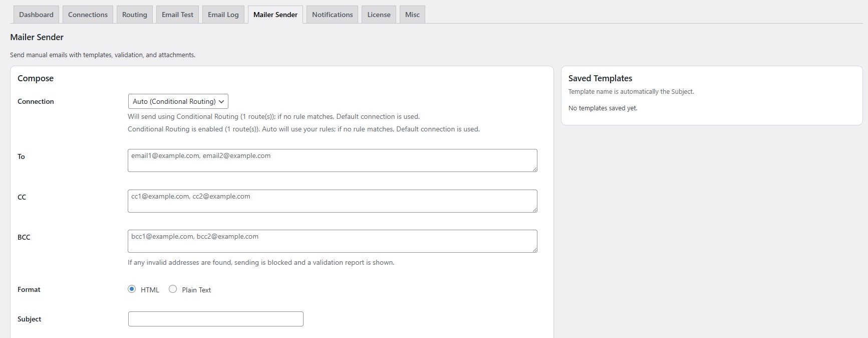Select the HTML format radio button
The image size is (868, 338).
pyautogui.click(x=132, y=289)
